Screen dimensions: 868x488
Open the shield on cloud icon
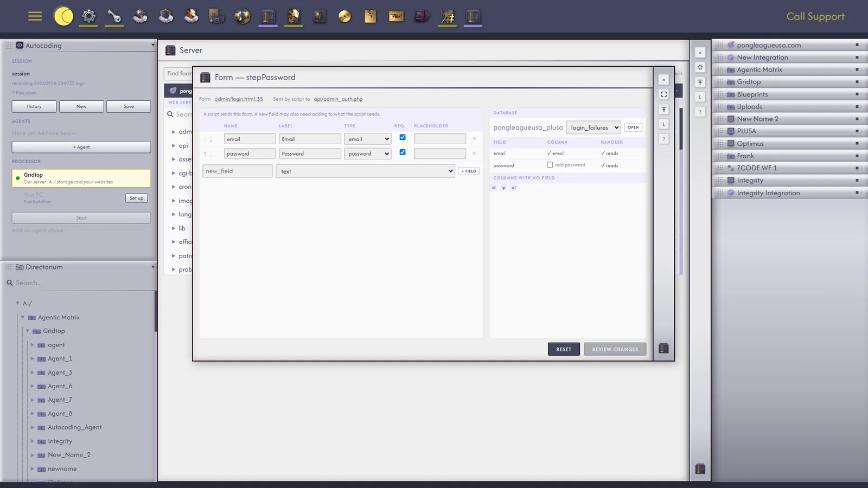[x=165, y=16]
